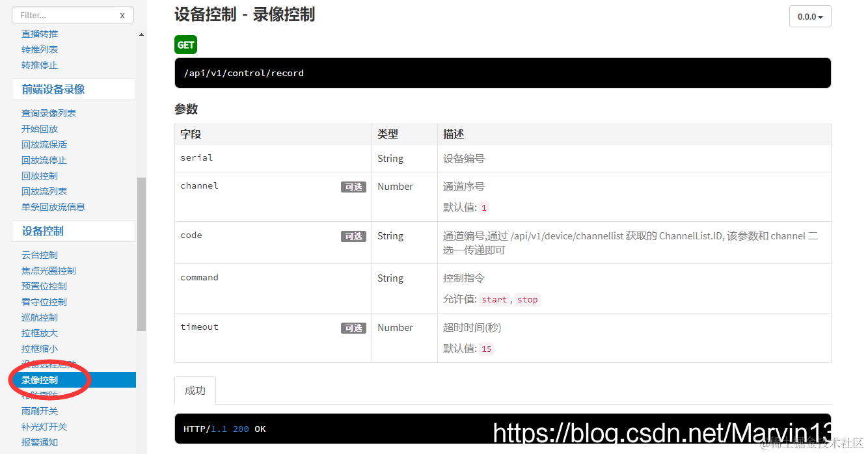Click the 超时时间(秒) description text
This screenshot has height=454, width=868.
point(472,327)
